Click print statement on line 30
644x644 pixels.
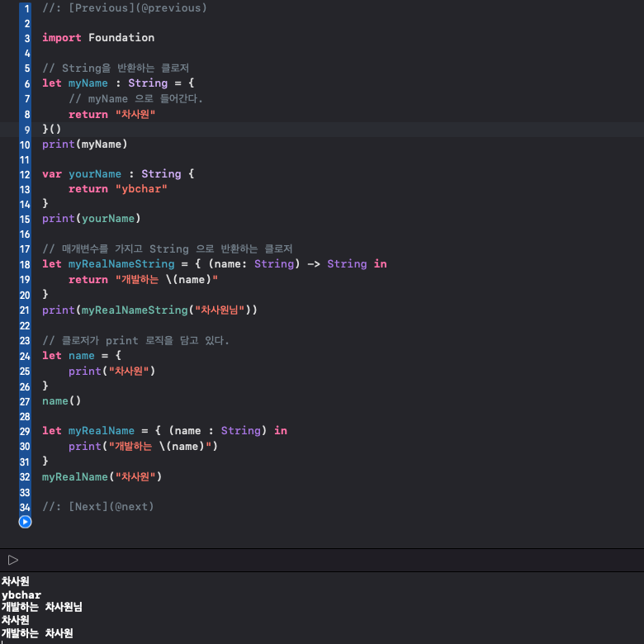[x=143, y=446]
